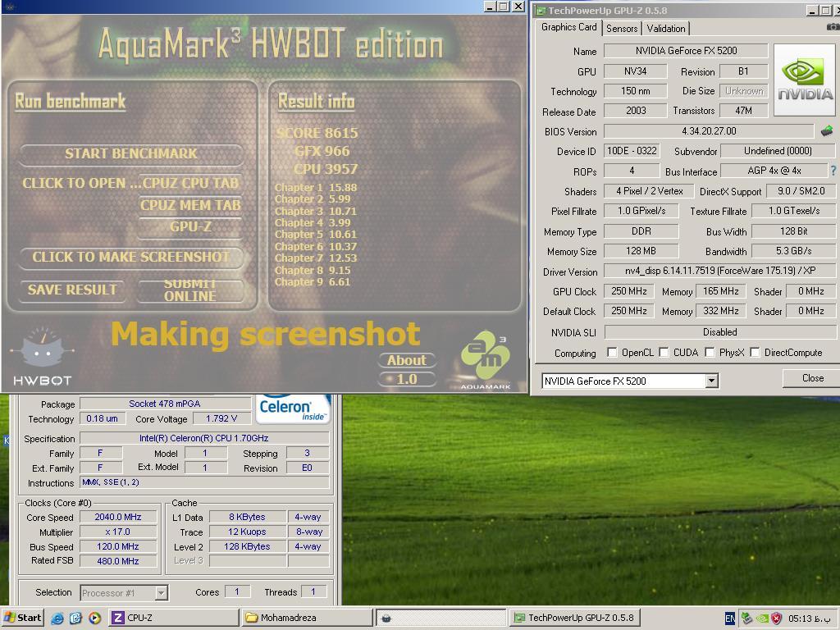Launch Windows Media Player from quick launch

click(94, 618)
